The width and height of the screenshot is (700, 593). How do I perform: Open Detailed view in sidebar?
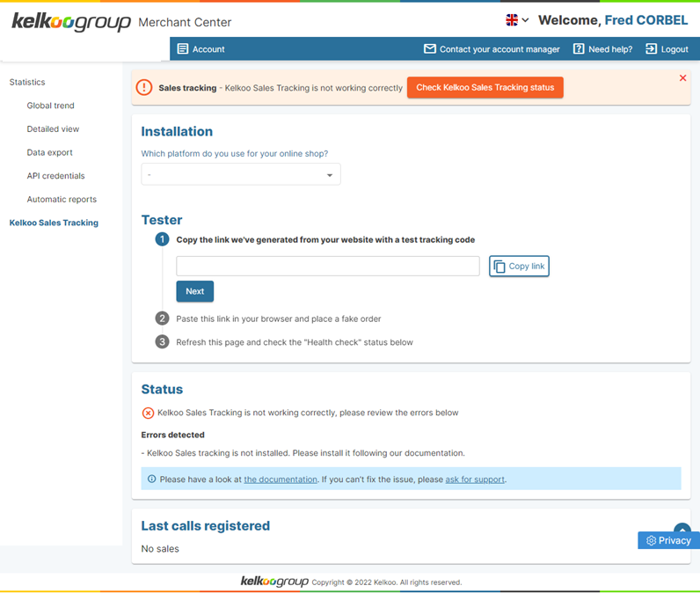[x=53, y=129]
